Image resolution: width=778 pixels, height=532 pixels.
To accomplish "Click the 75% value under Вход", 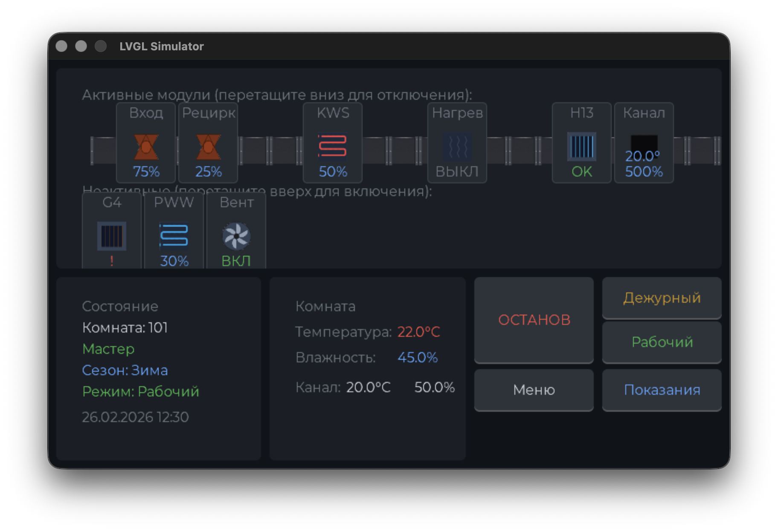I will point(146,171).
